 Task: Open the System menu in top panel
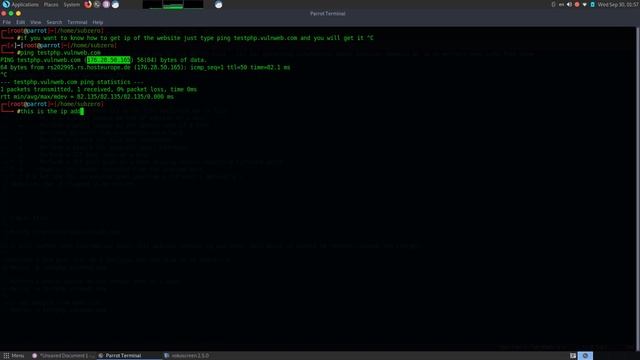click(x=71, y=4)
